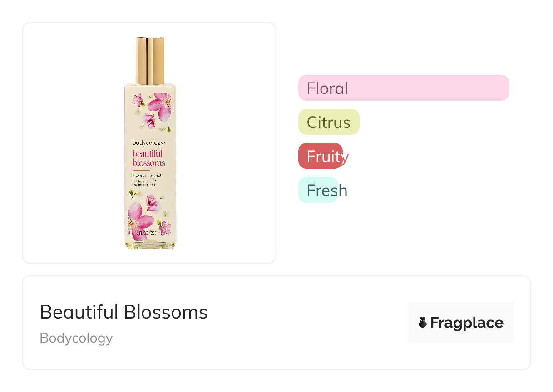Image resolution: width=553 pixels, height=392 pixels.
Task: Open the Beautiful Blossoms title
Action: coord(123,312)
